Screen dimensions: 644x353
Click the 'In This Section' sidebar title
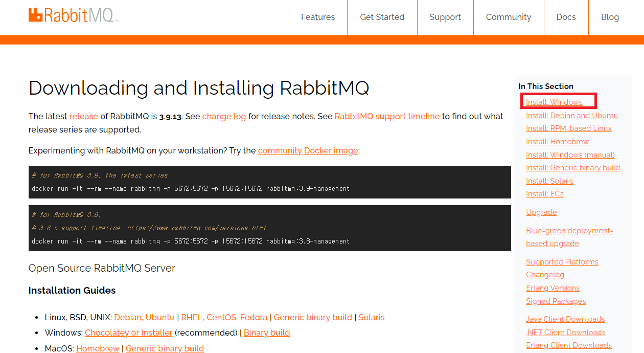point(546,86)
